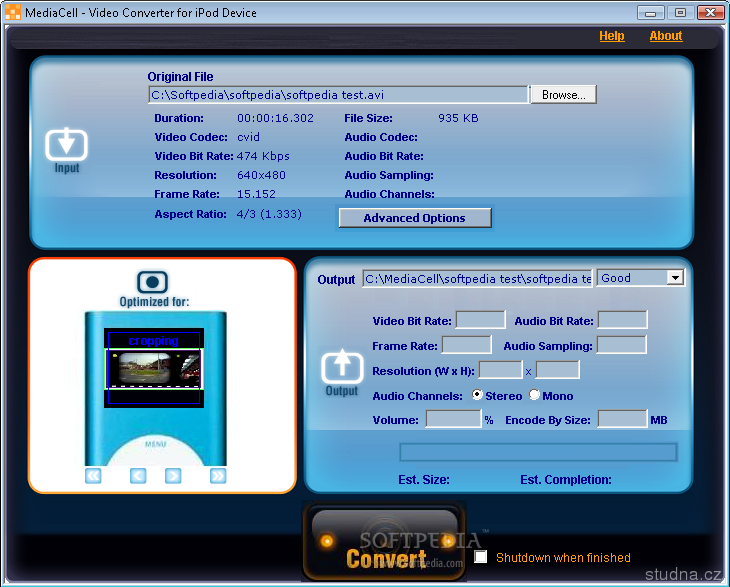This screenshot has width=730, height=587.
Task: Click the iPod cropping video preview
Action: 154,368
